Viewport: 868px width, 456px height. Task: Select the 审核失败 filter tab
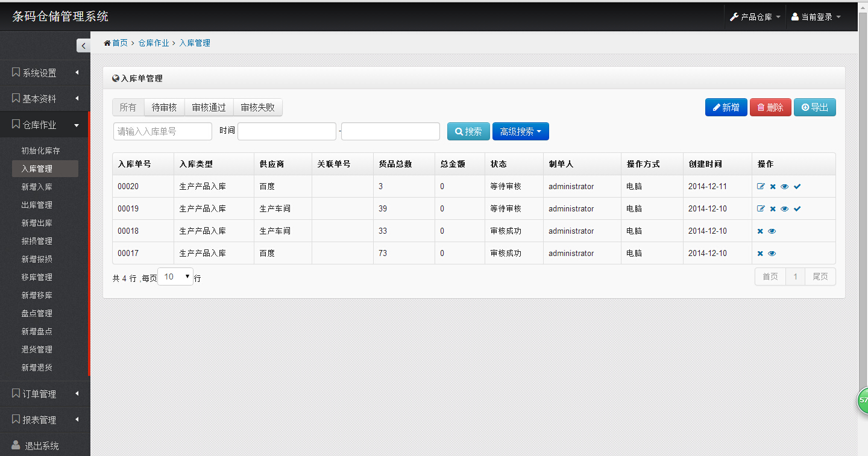pos(257,107)
